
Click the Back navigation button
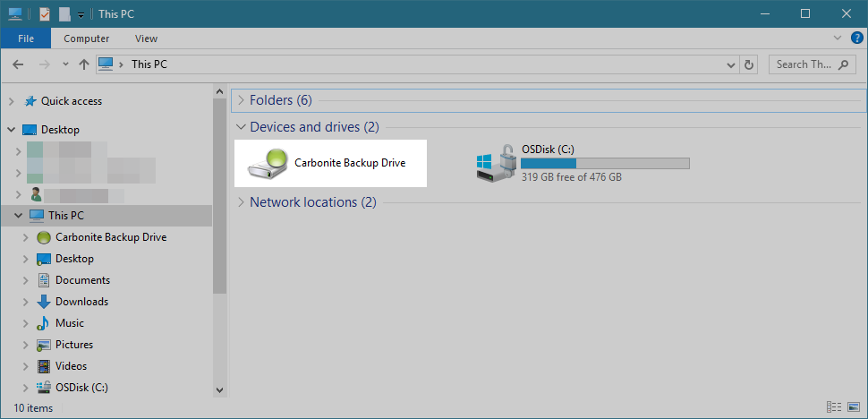coord(18,64)
